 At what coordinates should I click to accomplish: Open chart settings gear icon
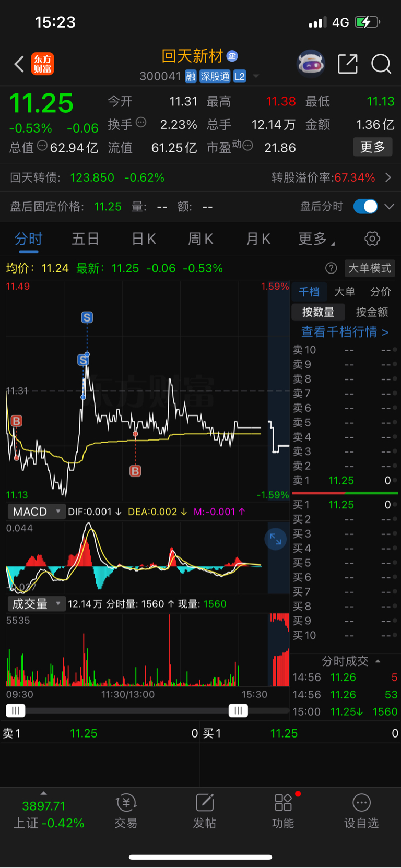click(372, 239)
